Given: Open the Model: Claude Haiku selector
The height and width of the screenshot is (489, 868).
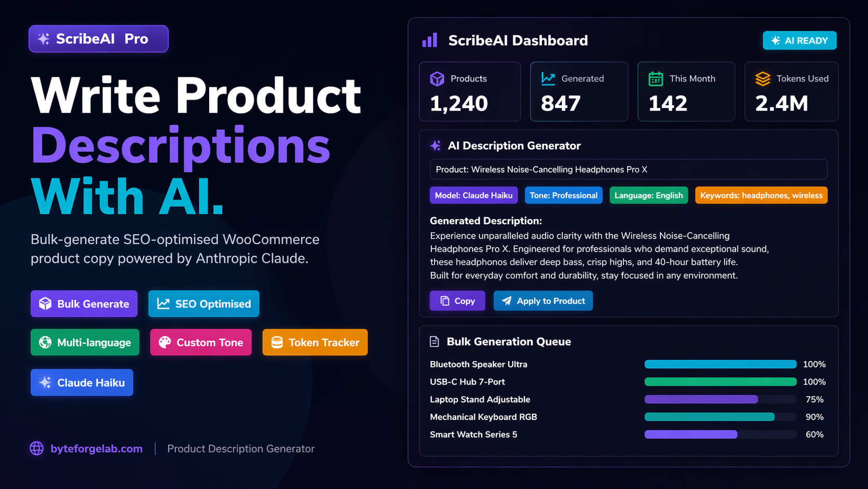Looking at the screenshot, I should 473,195.
